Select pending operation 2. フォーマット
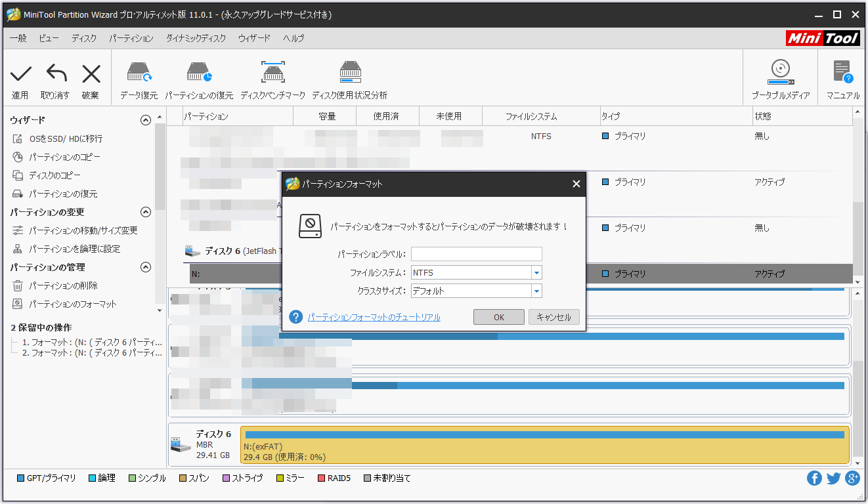This screenshot has height=504, width=868. 92,353
